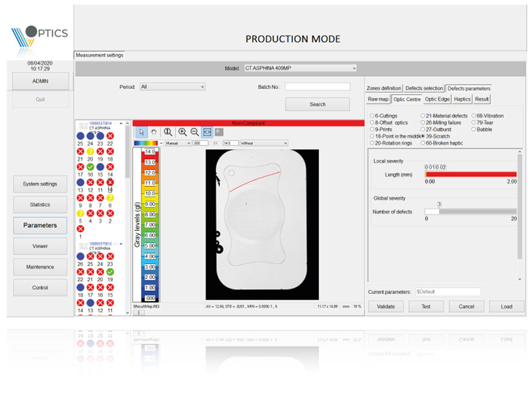Image resolution: width=532 pixels, height=397 pixels.
Task: Open the Result tab
Action: pos(482,99)
